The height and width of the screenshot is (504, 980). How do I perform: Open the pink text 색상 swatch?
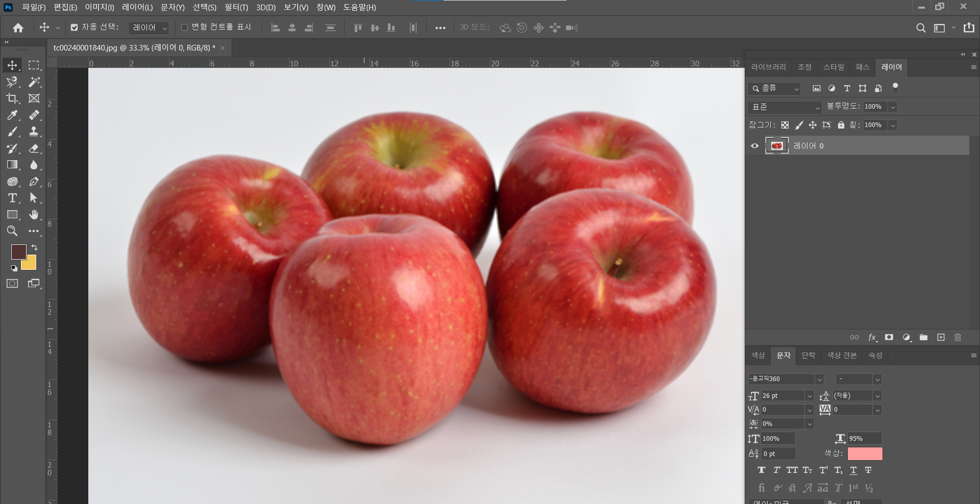click(x=865, y=453)
